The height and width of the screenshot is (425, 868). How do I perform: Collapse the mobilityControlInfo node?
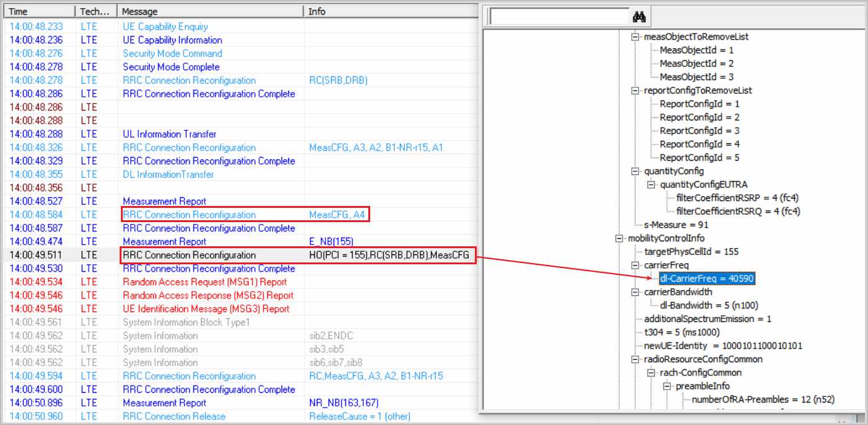click(619, 238)
